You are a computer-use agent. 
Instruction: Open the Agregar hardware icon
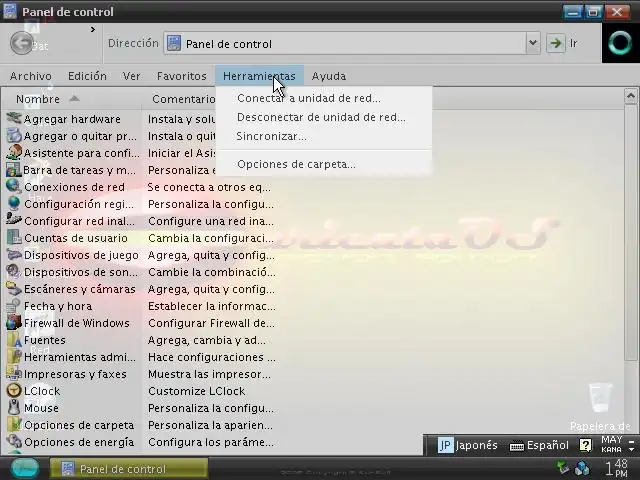click(13, 119)
